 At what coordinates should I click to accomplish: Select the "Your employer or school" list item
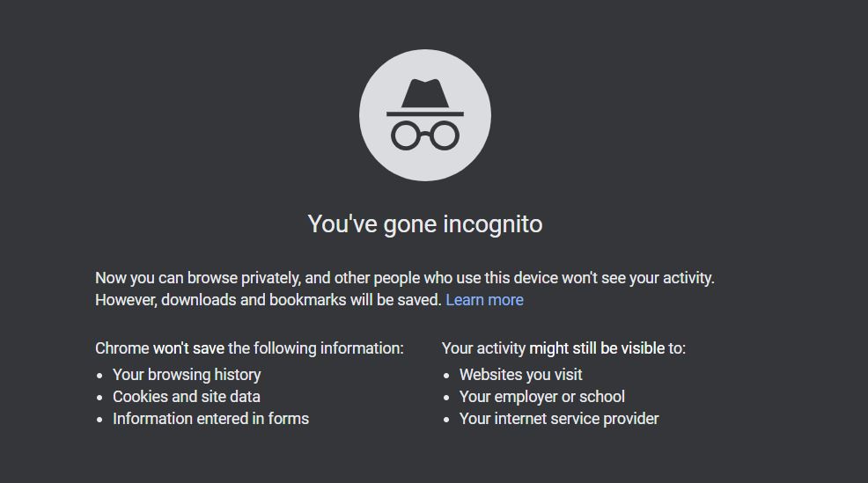pos(542,397)
